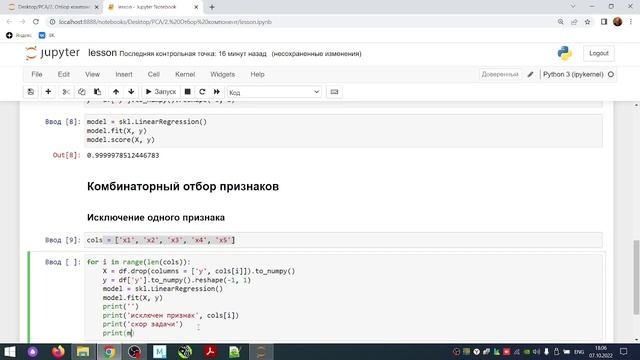Click the ENG language indicator in tray

click(579, 352)
